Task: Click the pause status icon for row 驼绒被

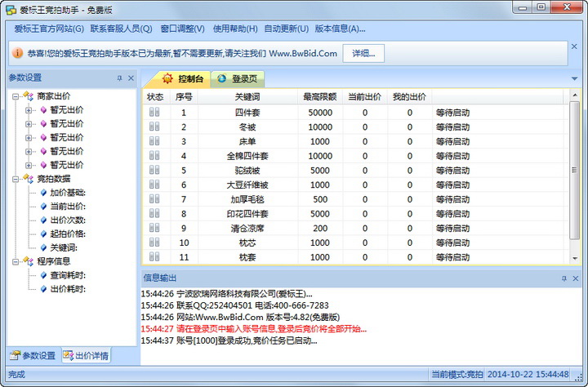Action: coord(154,170)
